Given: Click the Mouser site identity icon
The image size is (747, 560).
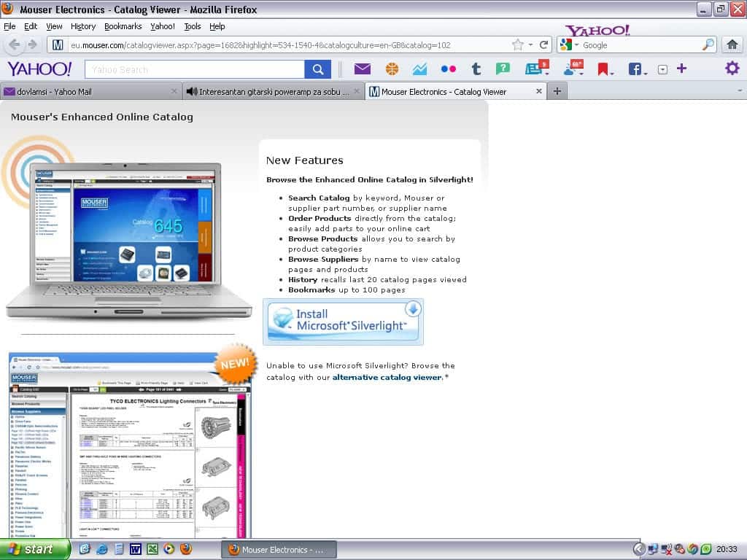Looking at the screenshot, I should click(x=58, y=44).
